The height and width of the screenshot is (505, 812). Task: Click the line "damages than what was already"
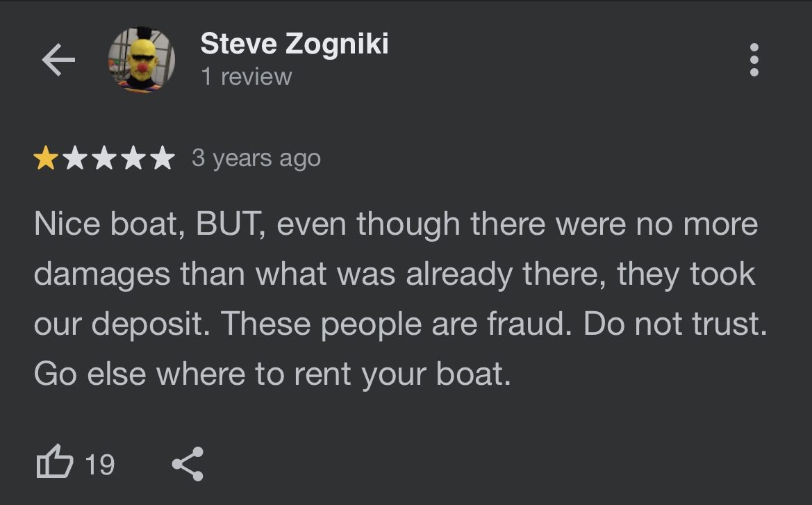[274, 274]
